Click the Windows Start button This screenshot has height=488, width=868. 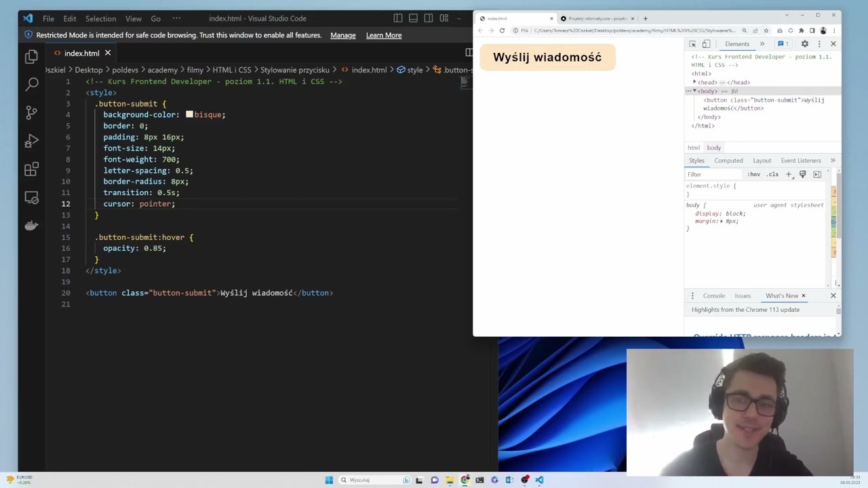329,480
